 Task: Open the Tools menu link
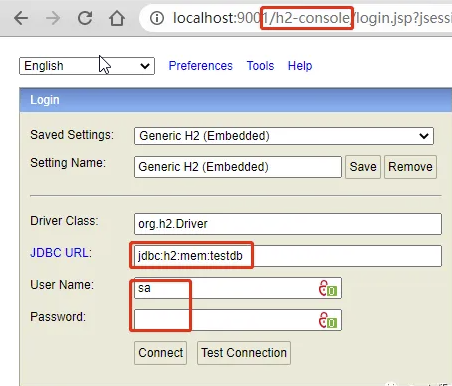click(260, 66)
